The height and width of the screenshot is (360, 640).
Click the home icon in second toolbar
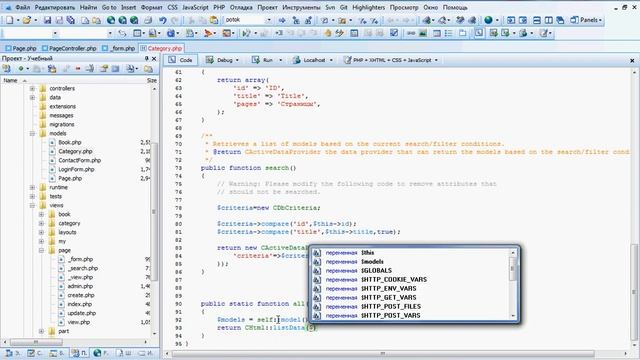(328, 33)
